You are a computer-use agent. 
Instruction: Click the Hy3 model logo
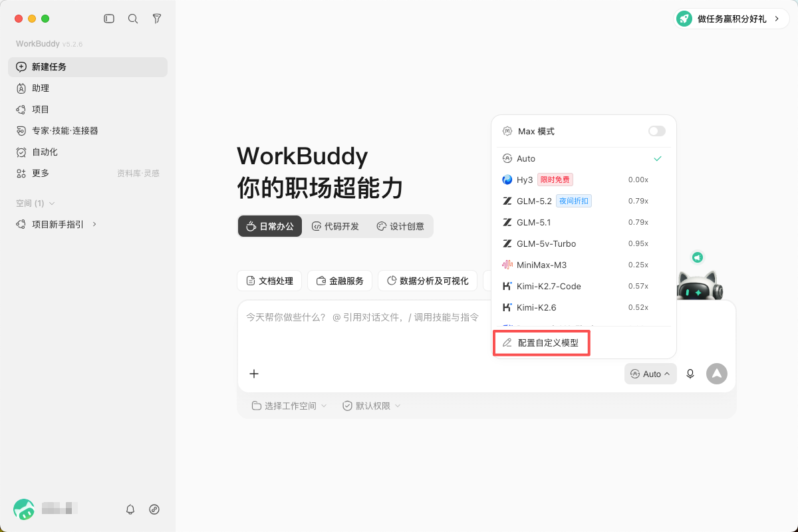[x=507, y=180]
